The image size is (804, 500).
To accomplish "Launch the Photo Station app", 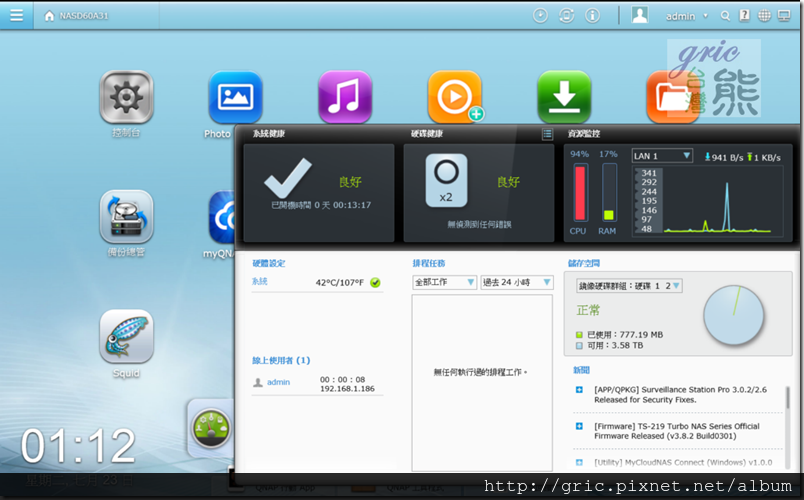I will click(235, 97).
